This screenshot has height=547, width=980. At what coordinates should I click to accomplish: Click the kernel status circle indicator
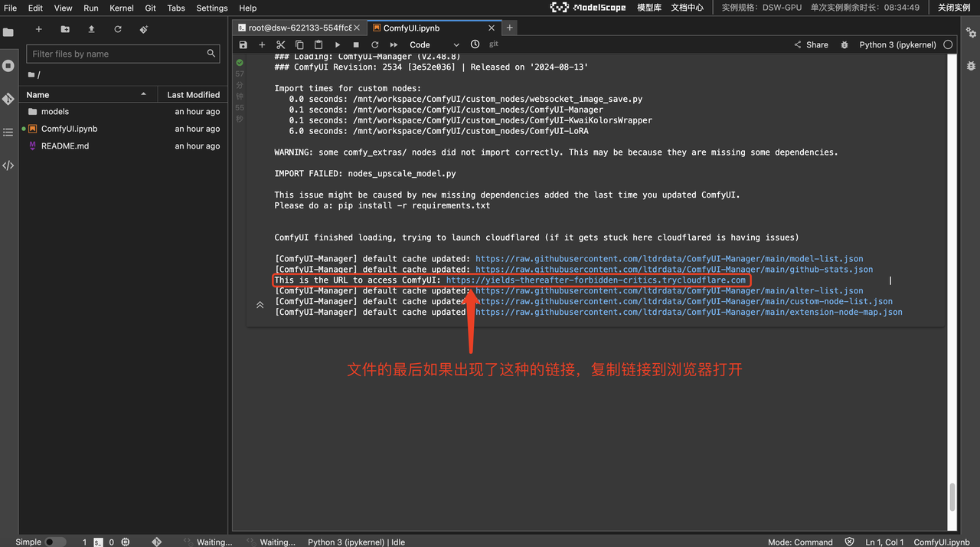(x=948, y=44)
